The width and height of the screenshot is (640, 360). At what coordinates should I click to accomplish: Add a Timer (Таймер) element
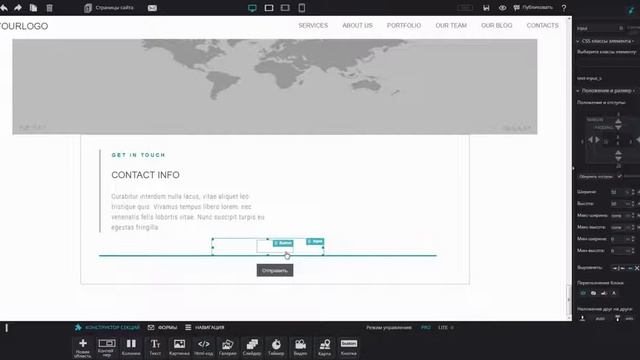[x=276, y=348]
